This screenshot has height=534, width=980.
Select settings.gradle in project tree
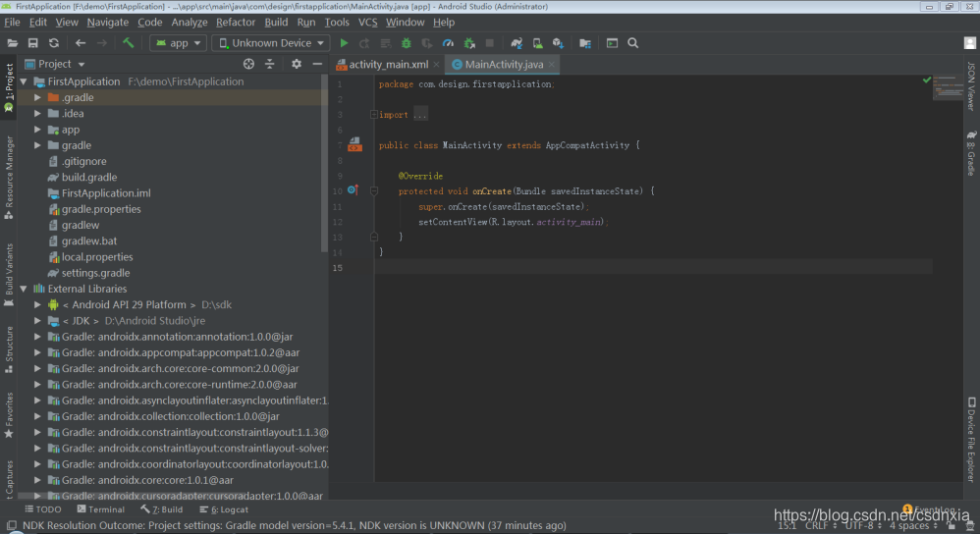click(95, 273)
